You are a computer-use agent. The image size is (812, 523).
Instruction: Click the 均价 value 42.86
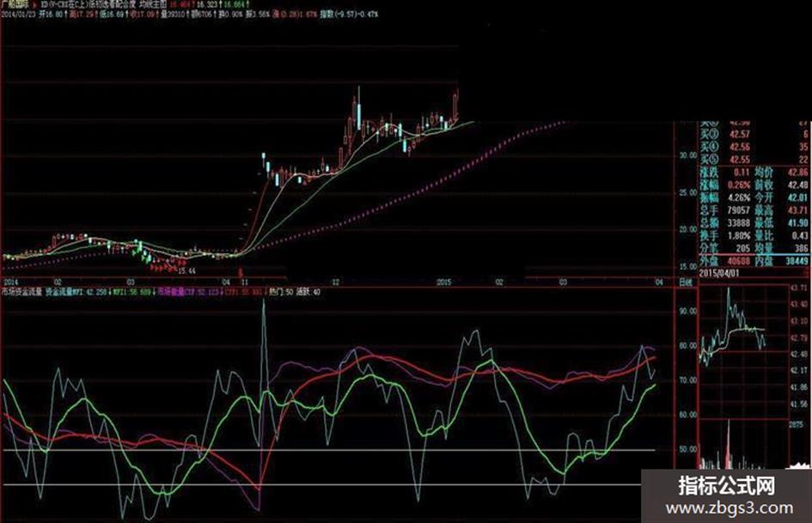tap(798, 172)
